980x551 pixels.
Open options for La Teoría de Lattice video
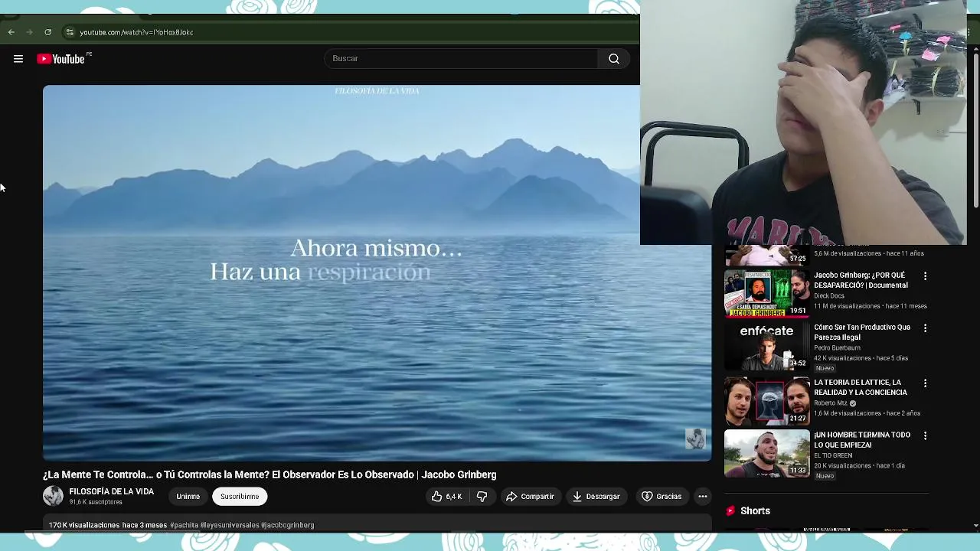[925, 383]
